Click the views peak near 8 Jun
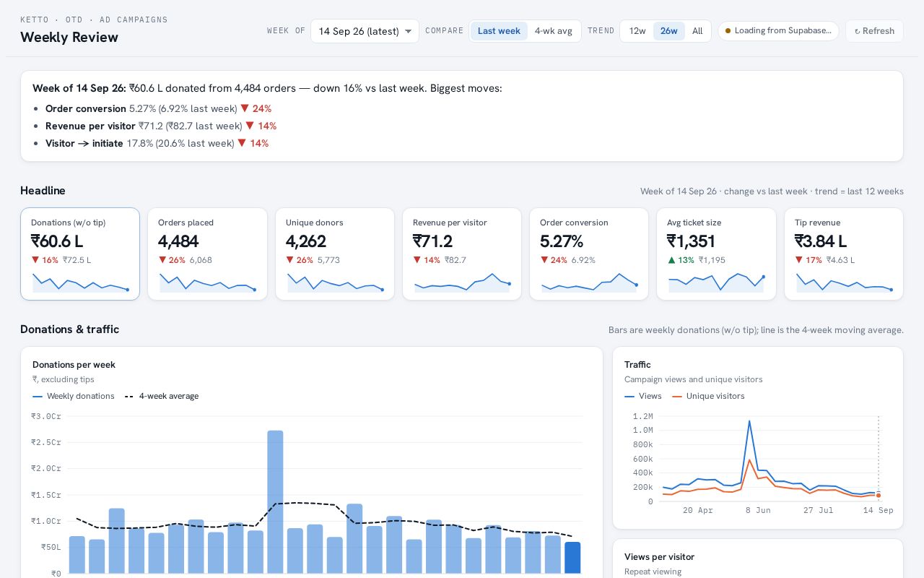The height and width of the screenshot is (578, 924). (x=749, y=420)
